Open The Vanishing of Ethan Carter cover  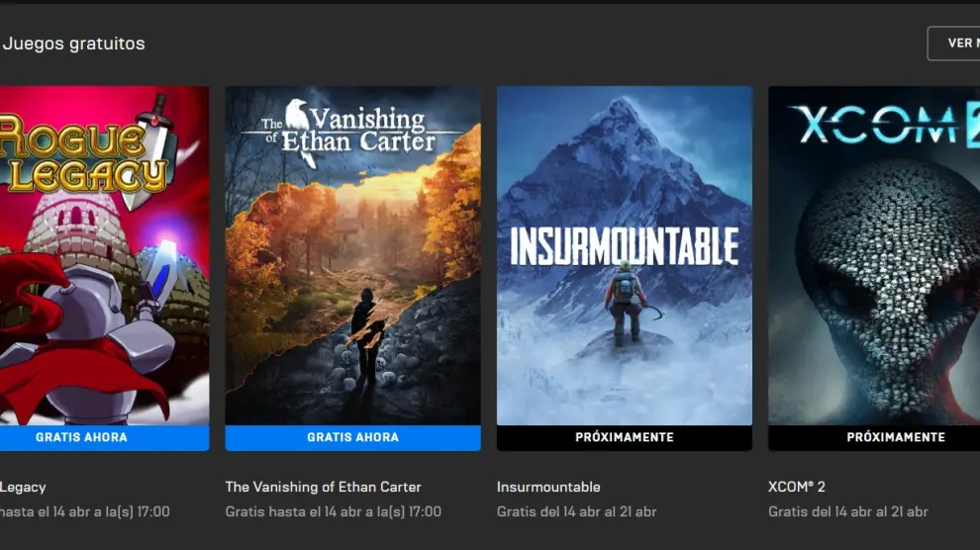point(353,255)
